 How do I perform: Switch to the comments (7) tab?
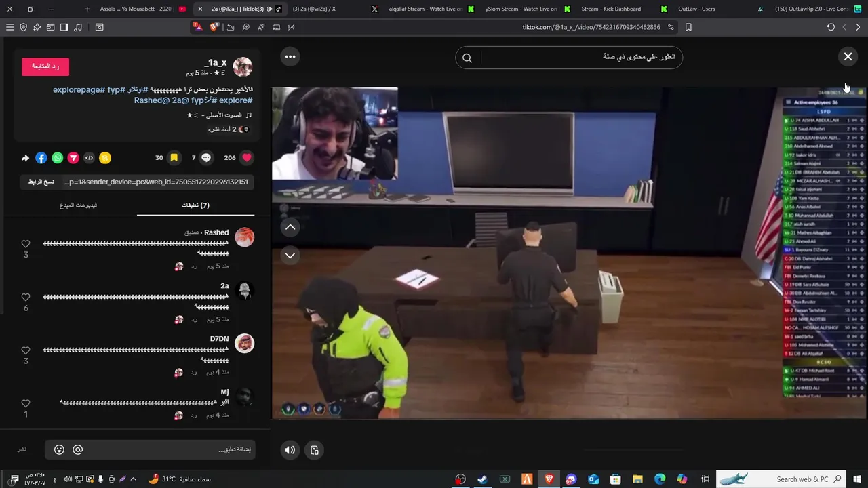195,205
